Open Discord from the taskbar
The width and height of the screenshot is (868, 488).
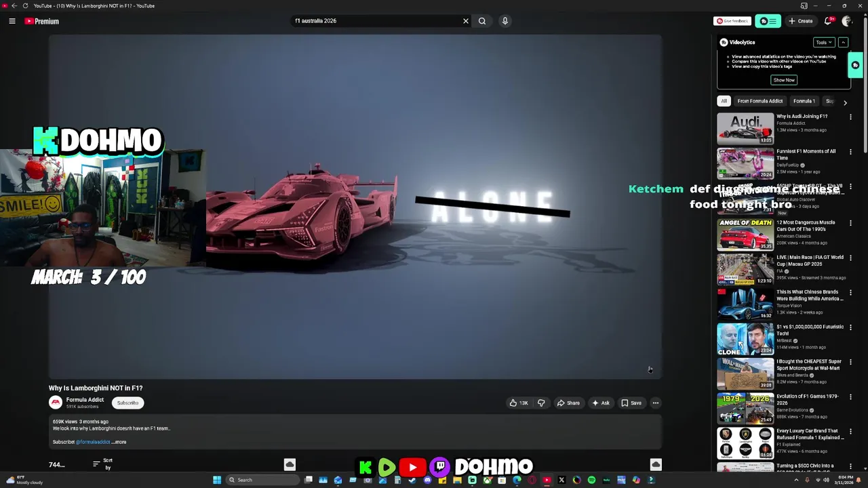point(427,480)
